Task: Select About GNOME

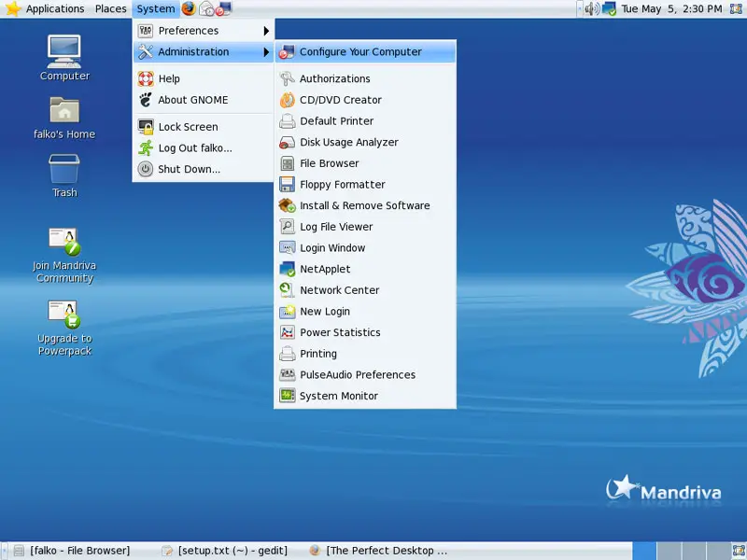Action: click(204, 100)
